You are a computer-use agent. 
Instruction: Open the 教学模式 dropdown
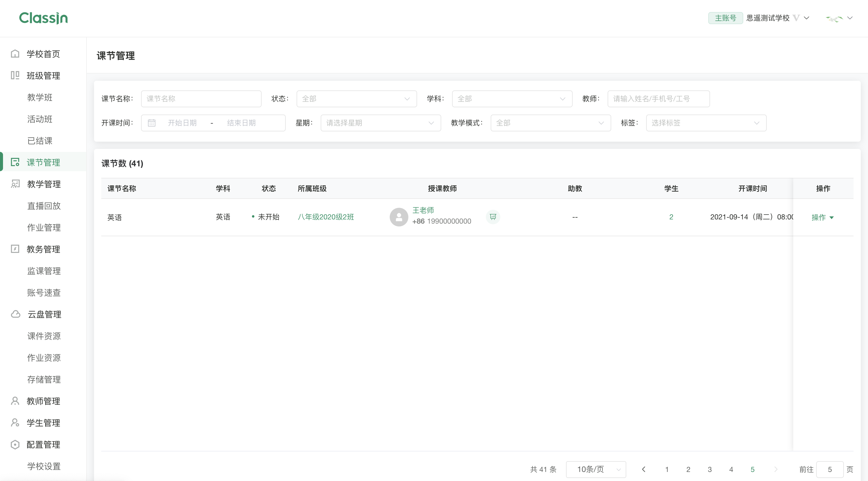551,123
